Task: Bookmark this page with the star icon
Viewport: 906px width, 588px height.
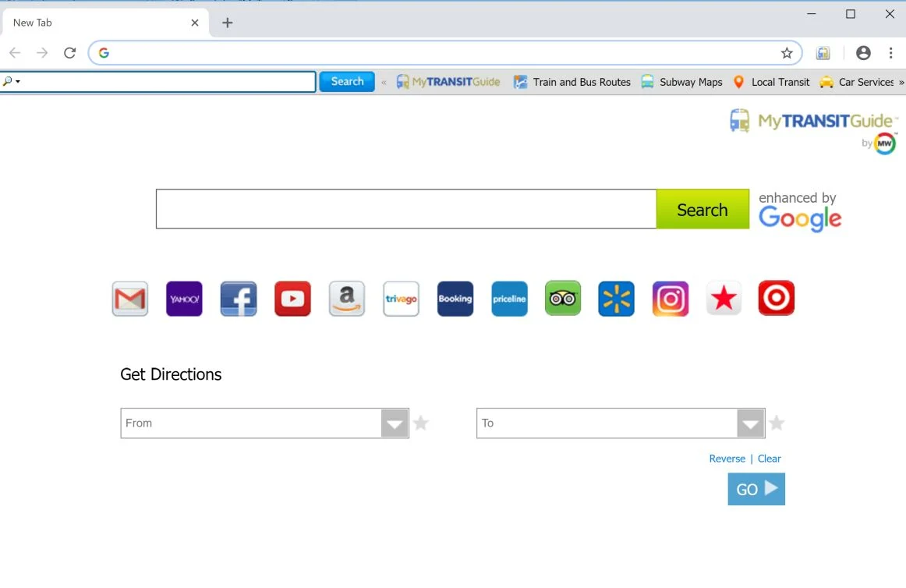Action: (x=787, y=53)
